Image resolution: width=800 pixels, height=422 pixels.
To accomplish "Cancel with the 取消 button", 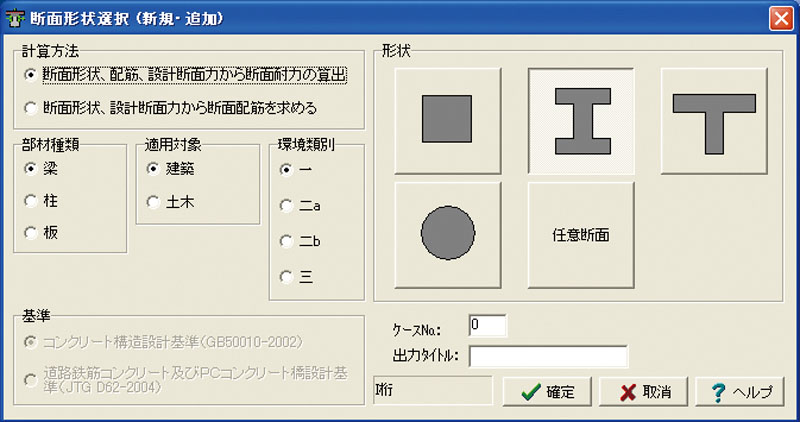I will point(643,392).
